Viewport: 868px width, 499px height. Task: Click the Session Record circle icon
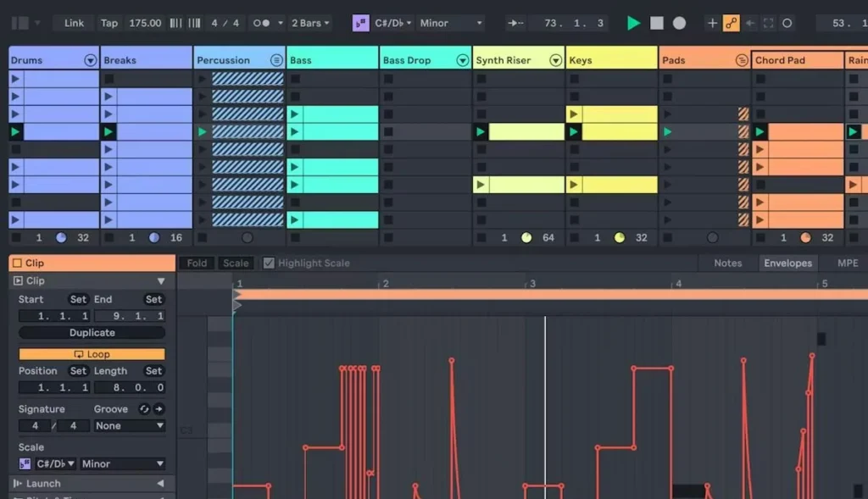[787, 23]
